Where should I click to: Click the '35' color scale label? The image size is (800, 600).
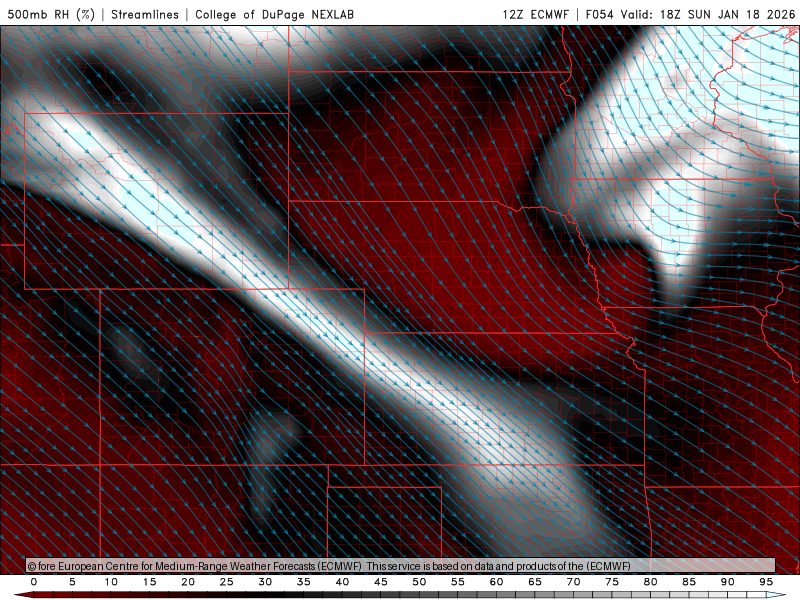(304, 582)
